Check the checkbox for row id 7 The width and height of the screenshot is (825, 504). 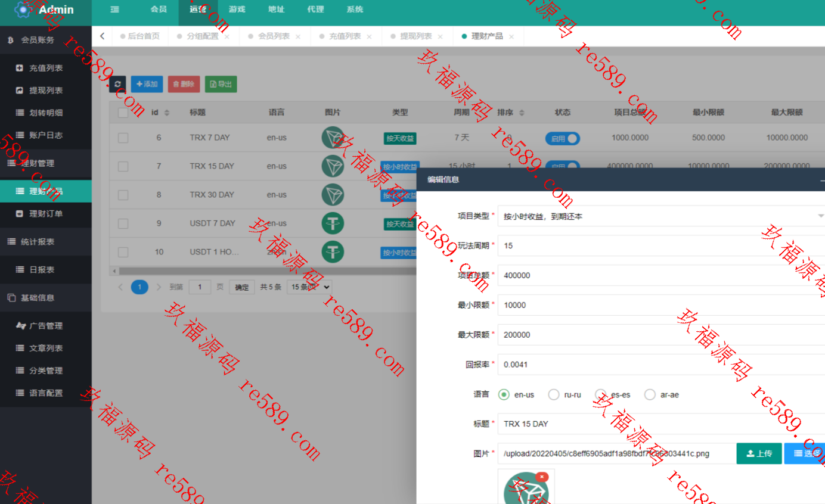123,166
